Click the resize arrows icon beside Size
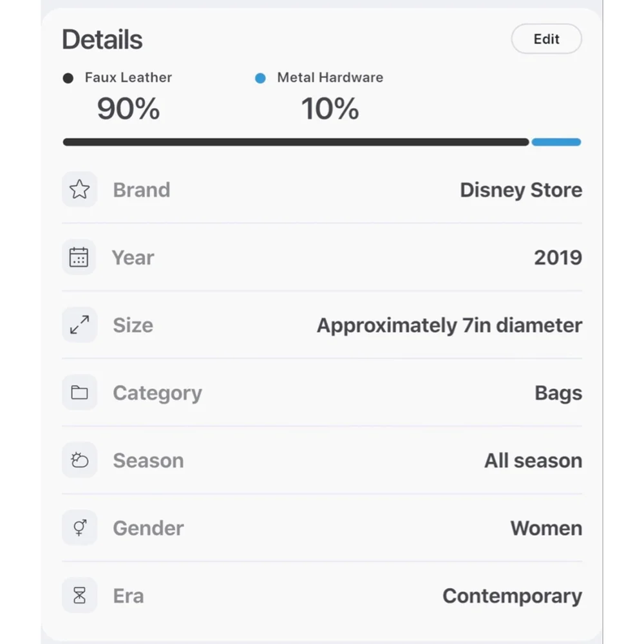644x644 pixels. click(79, 325)
